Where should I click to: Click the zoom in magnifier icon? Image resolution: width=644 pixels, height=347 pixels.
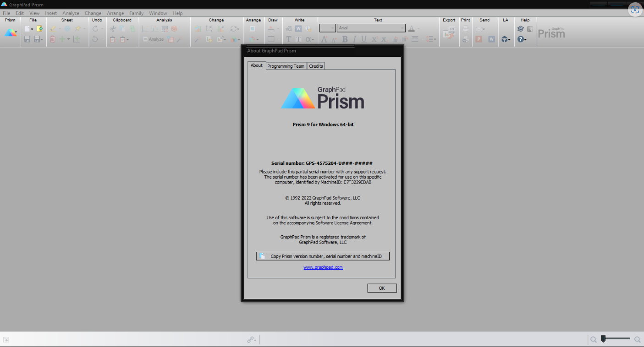[x=638, y=340]
